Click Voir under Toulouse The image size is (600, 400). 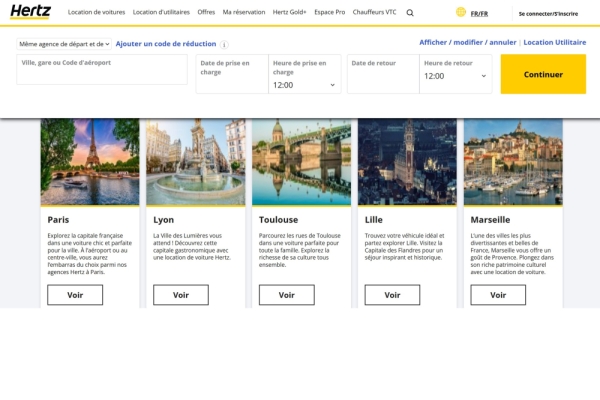point(287,295)
